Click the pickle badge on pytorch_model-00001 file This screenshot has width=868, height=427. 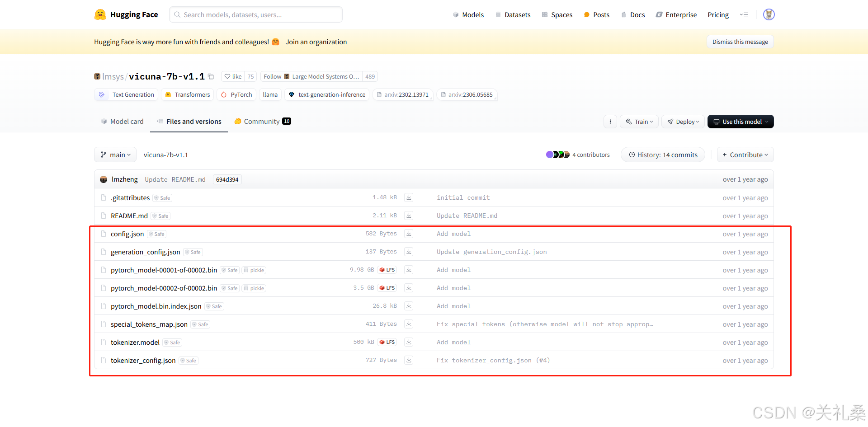254,270
